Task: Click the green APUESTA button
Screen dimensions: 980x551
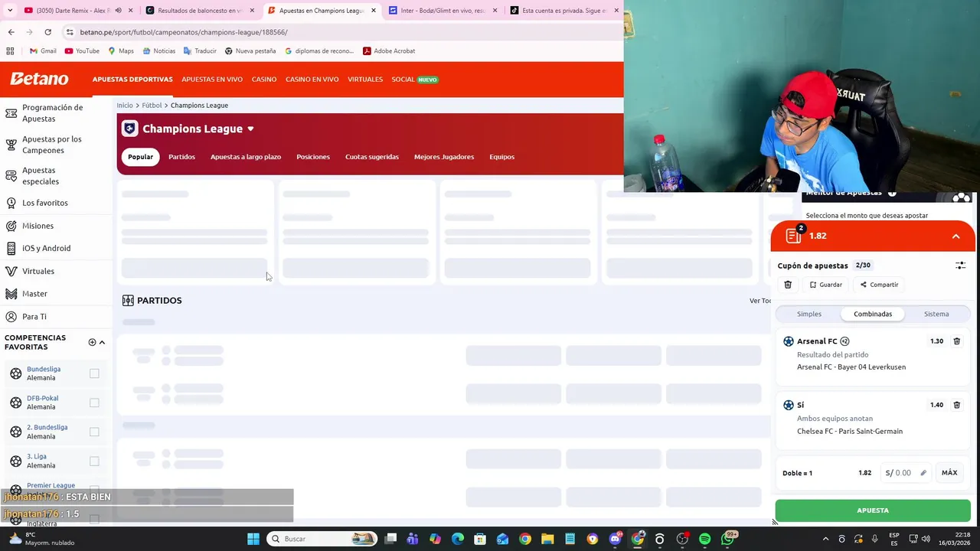Action: click(873, 510)
